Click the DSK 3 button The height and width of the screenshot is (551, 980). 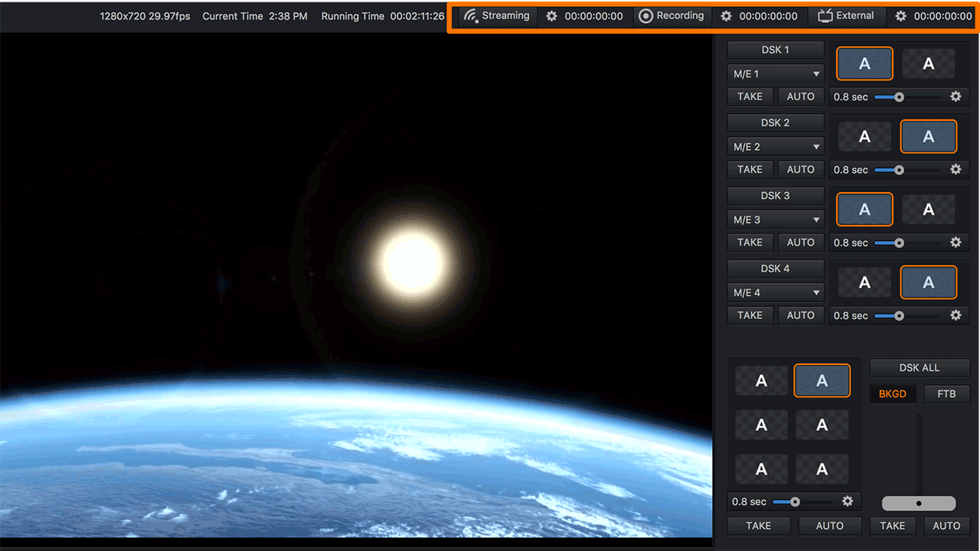(x=776, y=195)
